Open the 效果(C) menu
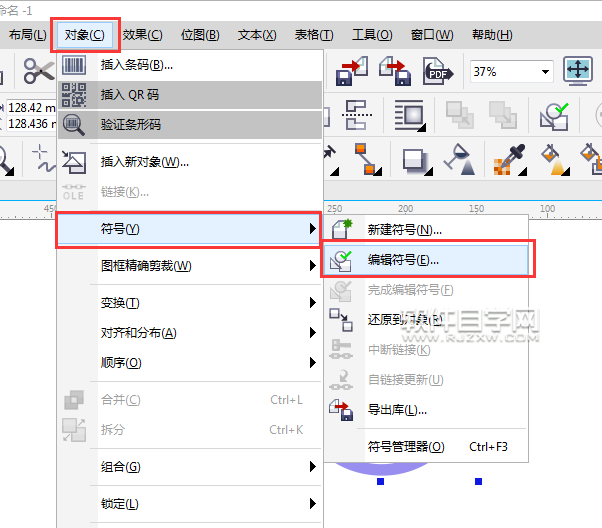Image resolution: width=602 pixels, height=528 pixels. pyautogui.click(x=142, y=35)
